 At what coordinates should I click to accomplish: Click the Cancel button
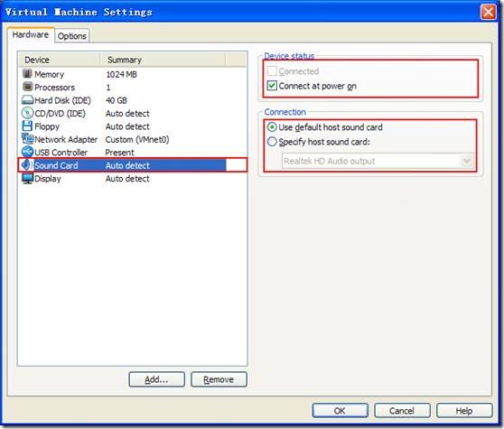tap(402, 410)
